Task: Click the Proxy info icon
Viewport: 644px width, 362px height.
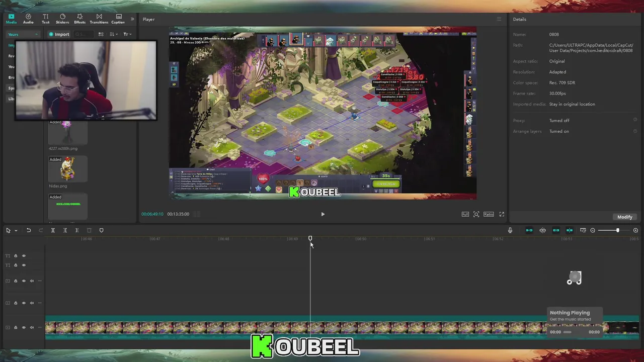Action: 635,120
